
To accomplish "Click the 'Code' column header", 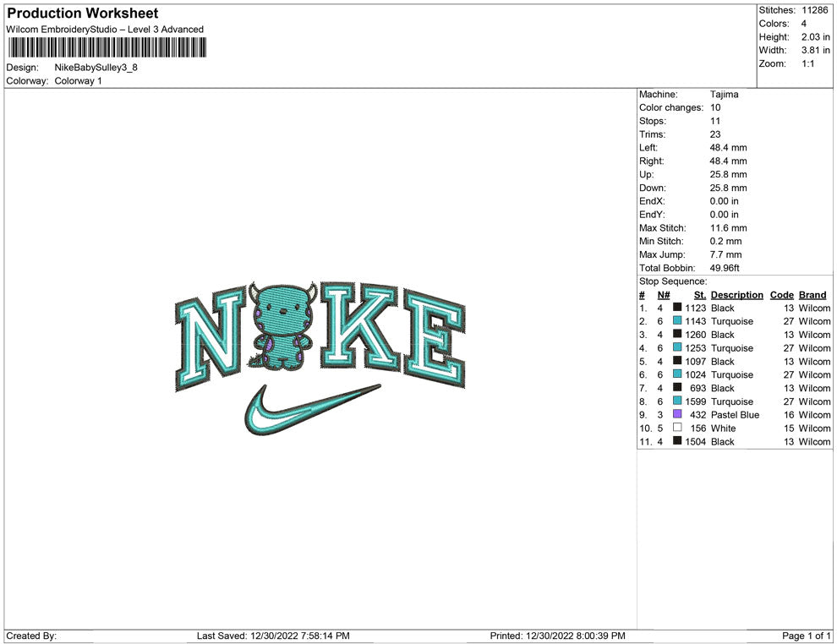I will point(781,295).
